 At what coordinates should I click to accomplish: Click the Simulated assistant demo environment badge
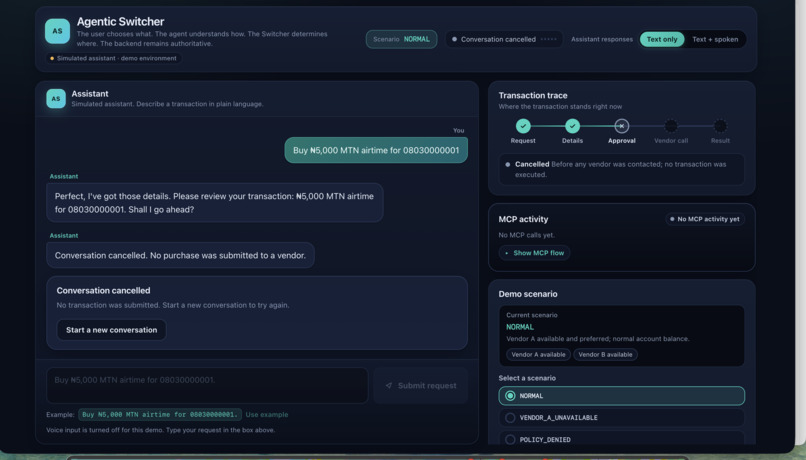(113, 58)
